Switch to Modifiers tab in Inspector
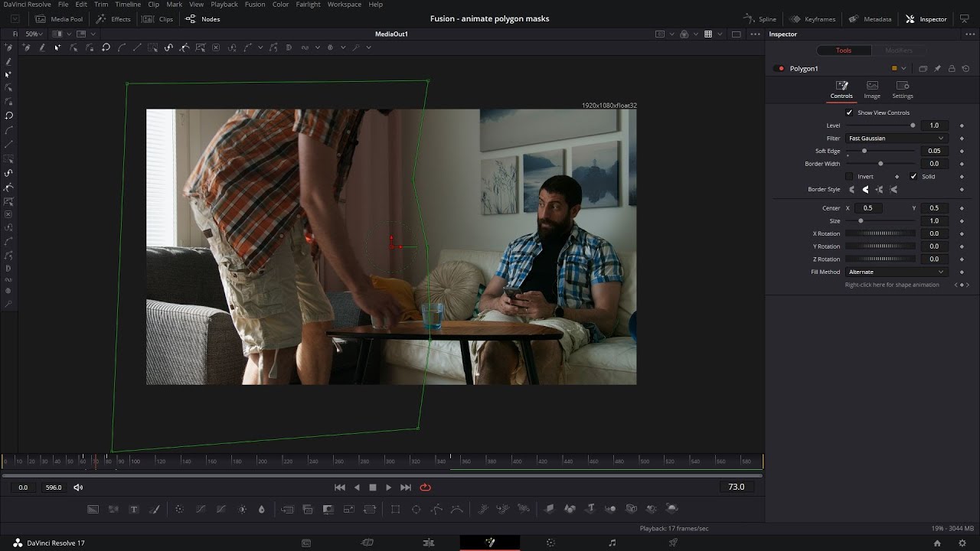The image size is (980, 551). pos(899,51)
